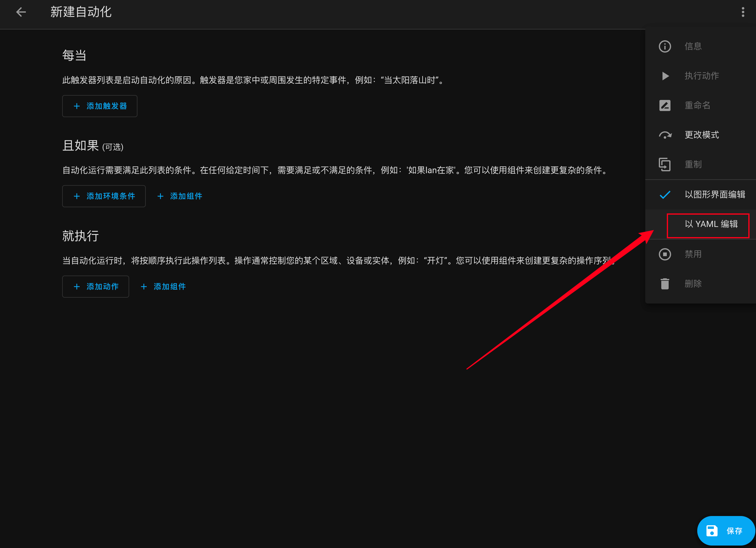Click the 信息 info circle icon
Viewport: 756px width, 548px height.
(665, 46)
